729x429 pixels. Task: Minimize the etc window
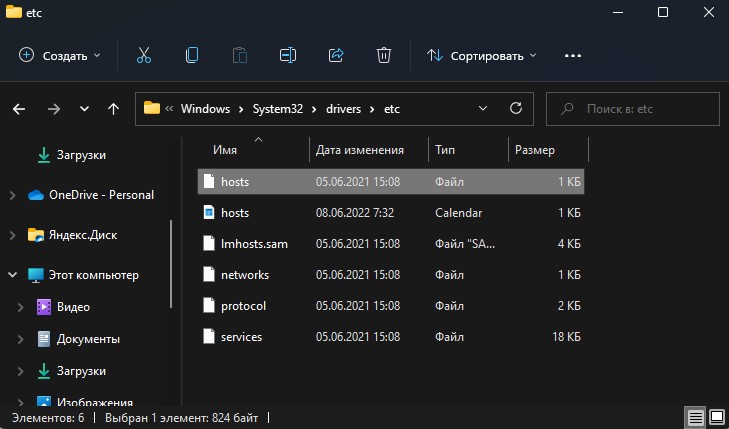[x=618, y=12]
